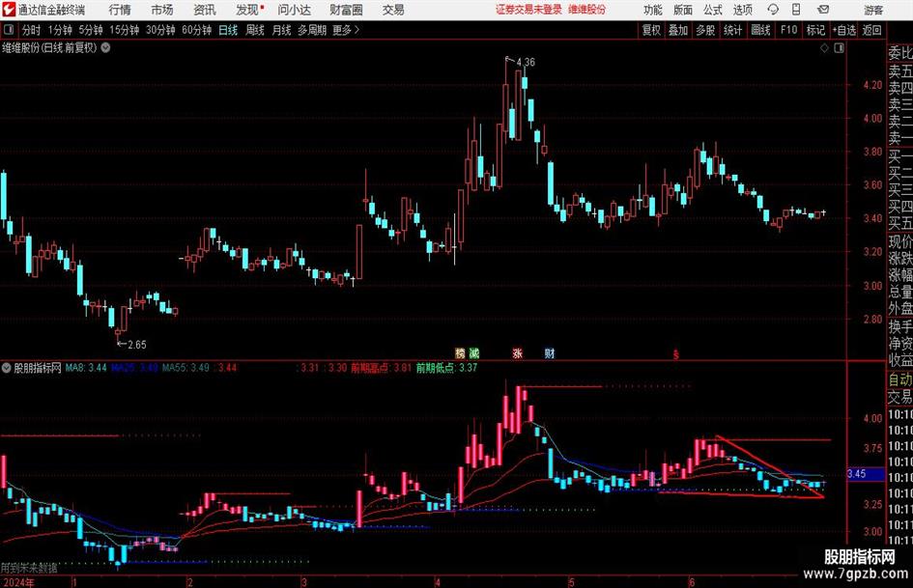Switch to 分时 period tab

tap(31, 30)
